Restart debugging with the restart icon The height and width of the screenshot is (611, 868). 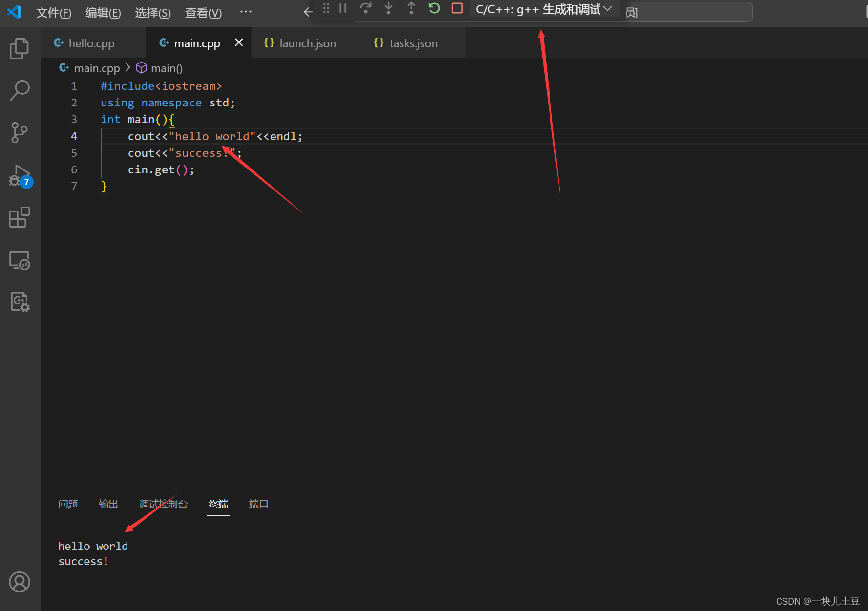[434, 8]
